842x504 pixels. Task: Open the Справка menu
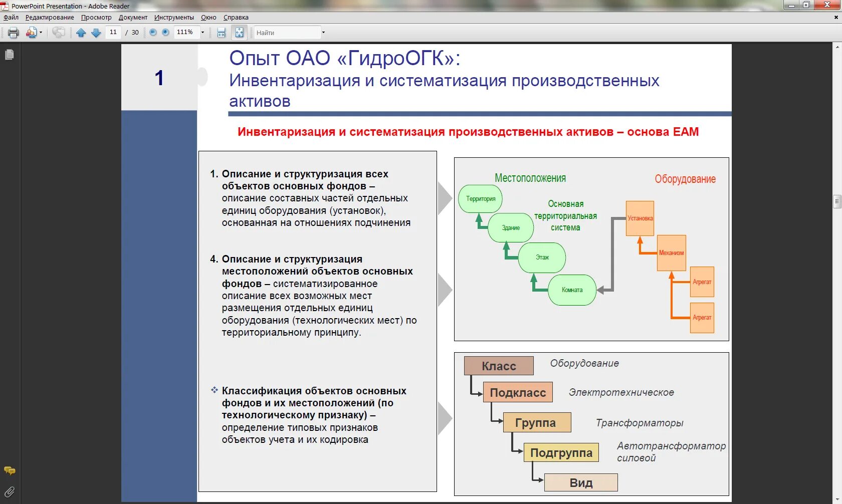pos(236,18)
